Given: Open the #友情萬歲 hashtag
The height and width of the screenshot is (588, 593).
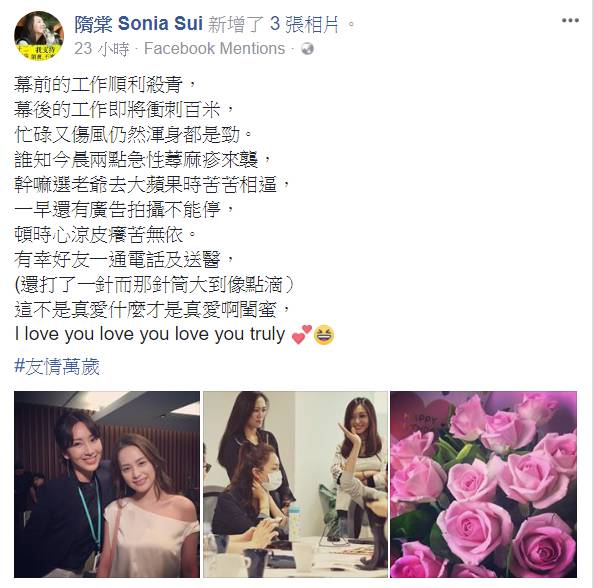Looking at the screenshot, I should click(57, 366).
